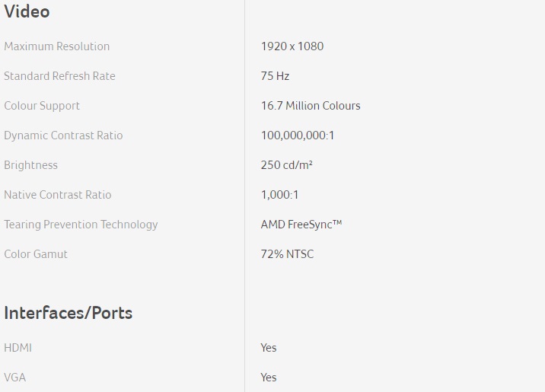Click the Maximum Resolution label
The height and width of the screenshot is (392, 545).
56,46
